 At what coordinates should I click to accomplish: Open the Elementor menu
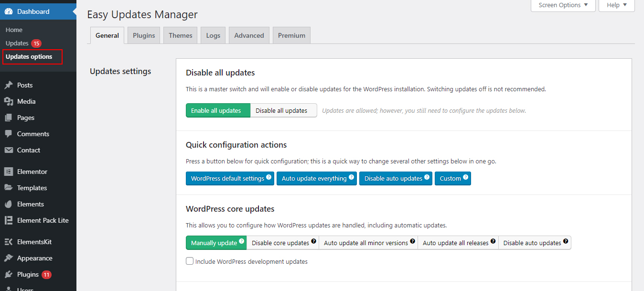click(x=38, y=172)
